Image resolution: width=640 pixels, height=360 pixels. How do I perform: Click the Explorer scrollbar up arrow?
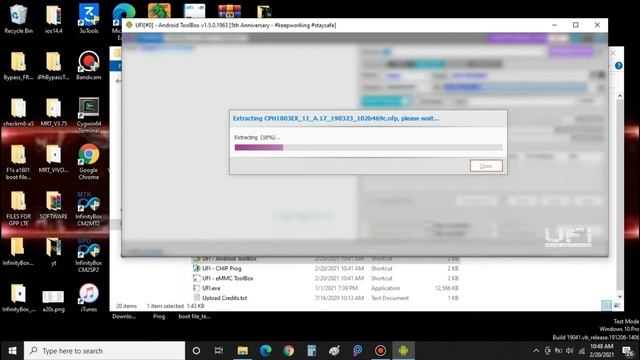pos(620,96)
